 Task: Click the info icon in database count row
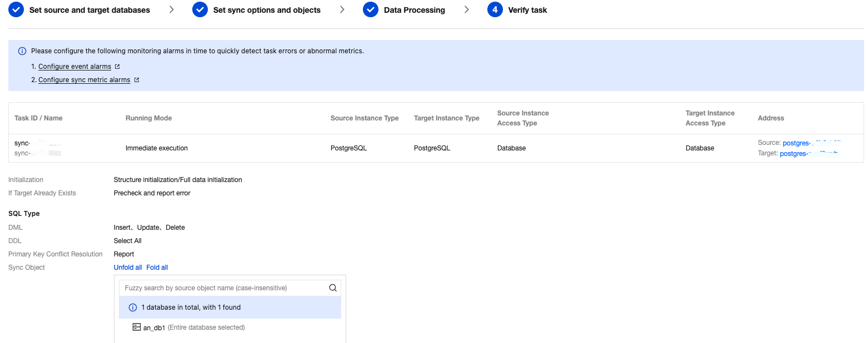(x=133, y=307)
